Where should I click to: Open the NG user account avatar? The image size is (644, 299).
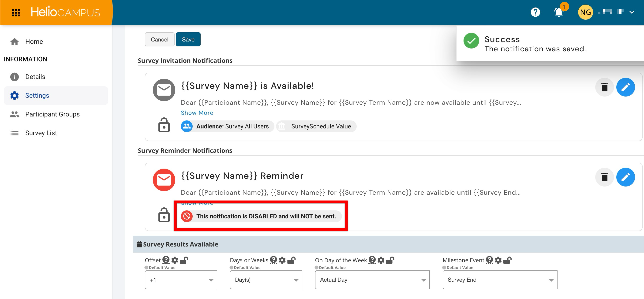585,12
